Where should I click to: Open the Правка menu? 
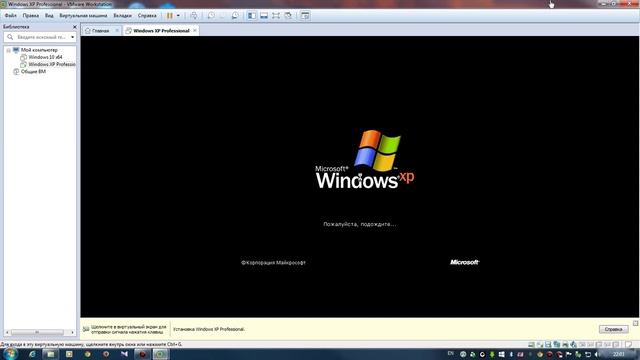tap(31, 16)
